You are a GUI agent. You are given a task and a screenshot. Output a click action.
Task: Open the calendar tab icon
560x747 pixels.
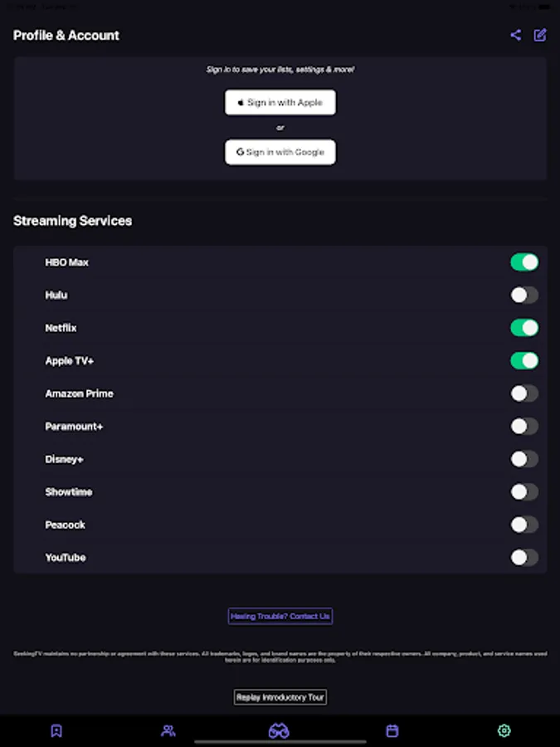(x=392, y=731)
